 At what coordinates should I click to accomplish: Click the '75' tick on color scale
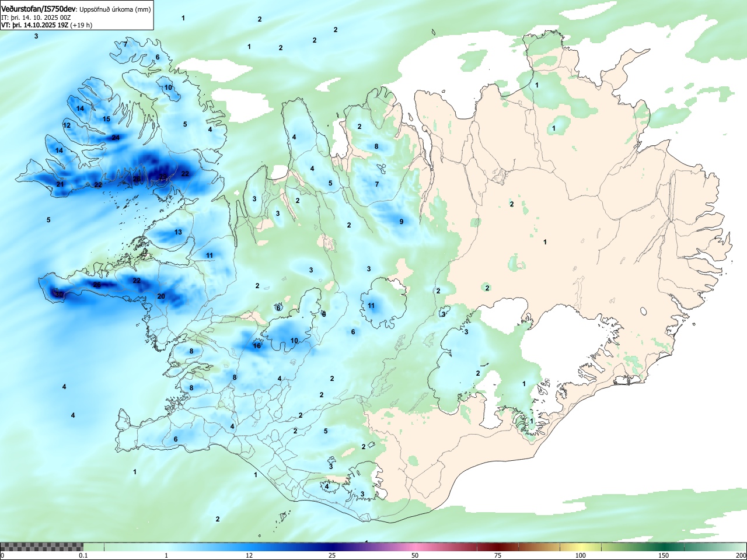pyautogui.click(x=498, y=555)
